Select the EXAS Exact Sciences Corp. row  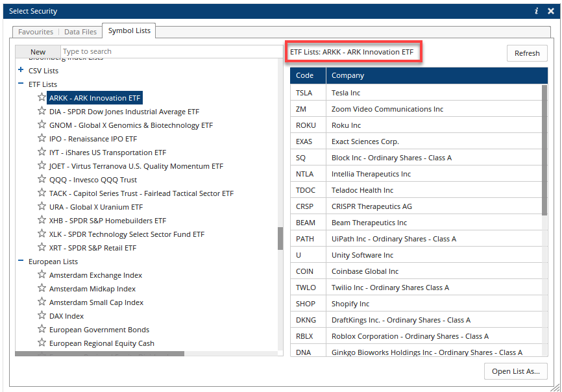point(416,141)
